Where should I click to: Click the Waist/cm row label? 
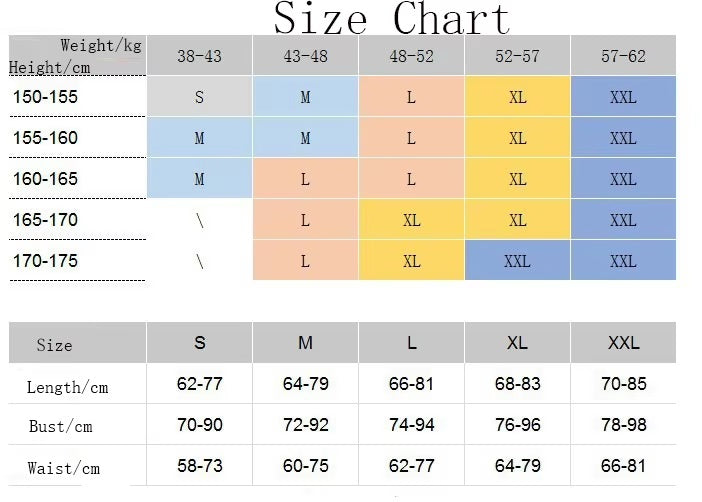click(x=64, y=468)
